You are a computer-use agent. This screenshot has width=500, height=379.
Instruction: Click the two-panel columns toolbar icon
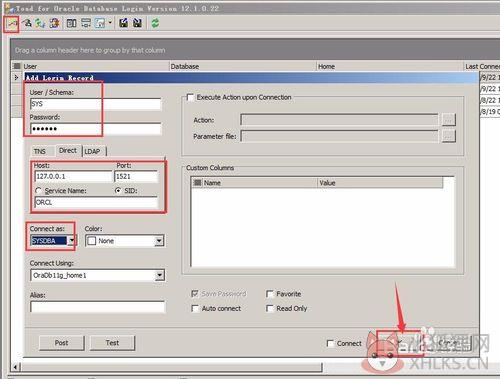click(x=72, y=23)
